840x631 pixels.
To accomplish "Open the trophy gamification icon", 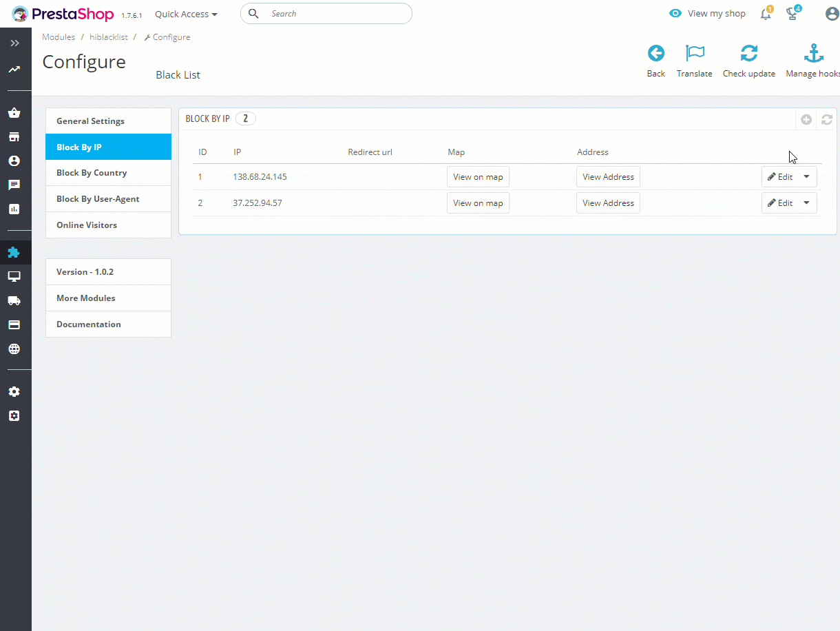I will click(793, 14).
